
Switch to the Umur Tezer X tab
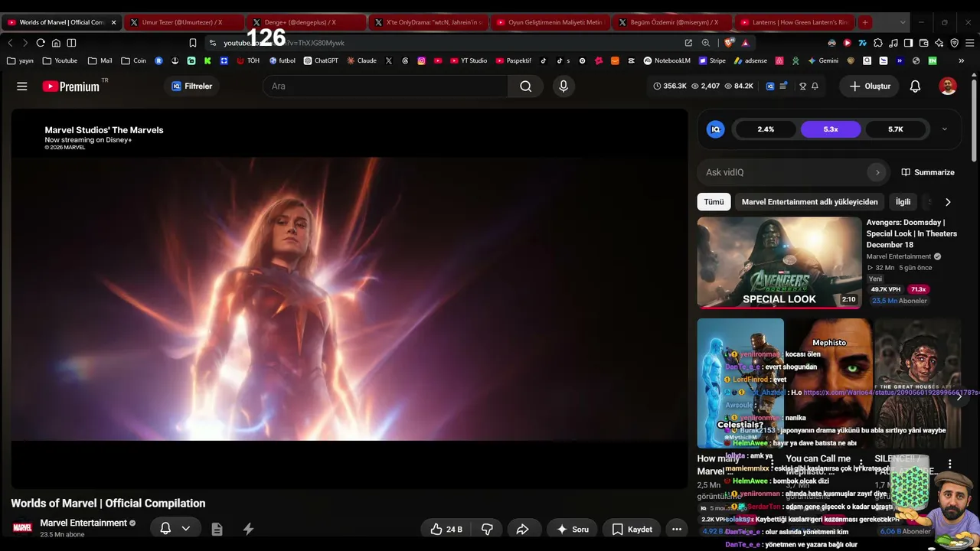(x=184, y=22)
